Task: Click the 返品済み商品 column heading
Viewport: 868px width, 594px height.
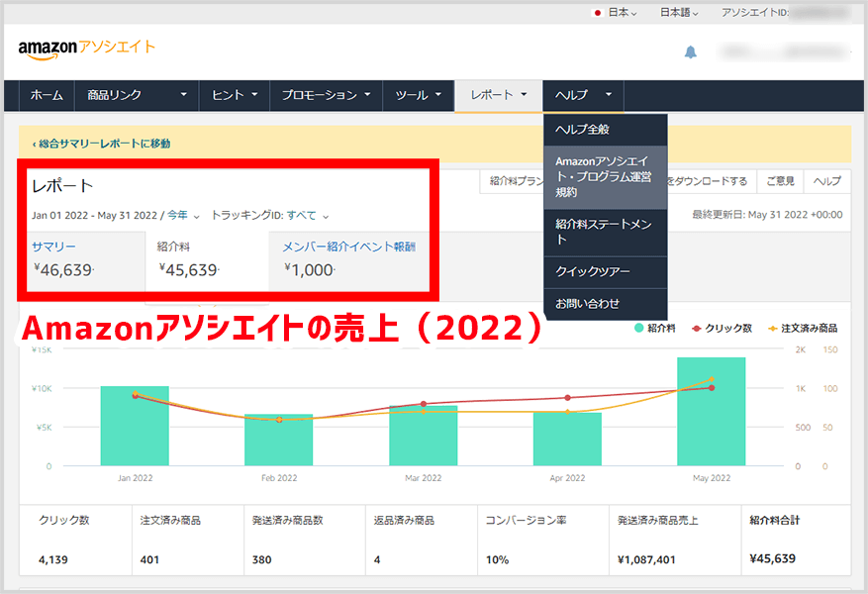Action: [x=404, y=521]
